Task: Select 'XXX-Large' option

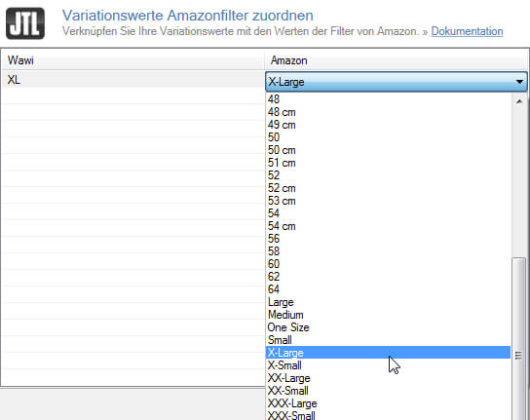Action: (388, 403)
